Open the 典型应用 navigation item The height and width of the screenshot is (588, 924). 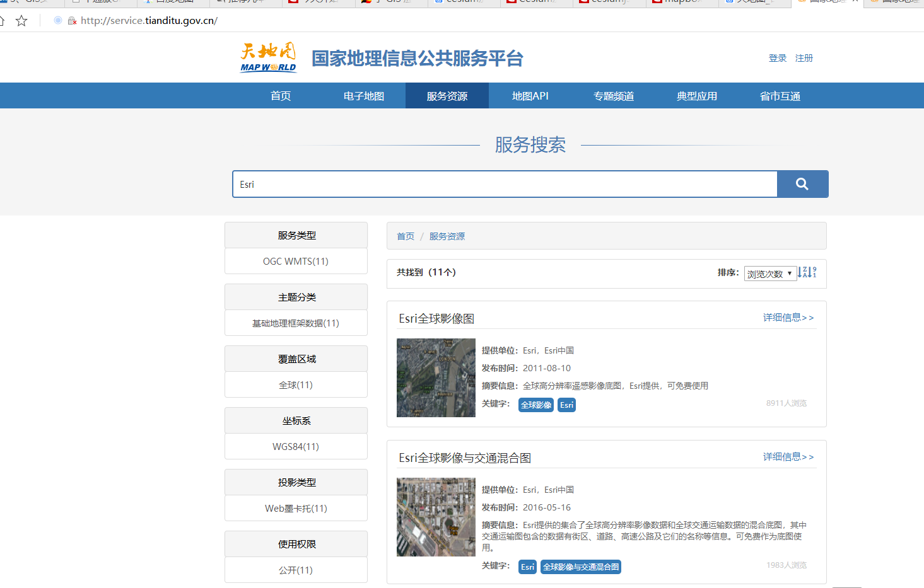pos(697,96)
